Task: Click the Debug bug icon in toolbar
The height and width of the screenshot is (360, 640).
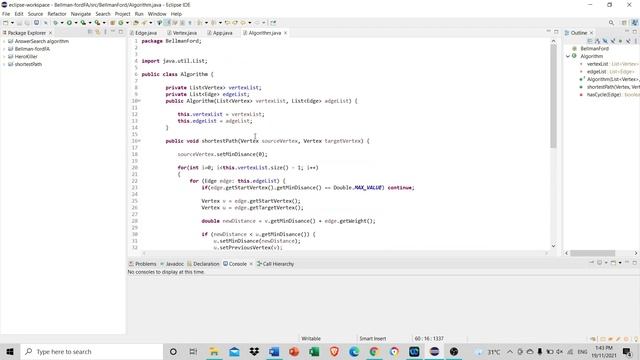Action: coord(56,22)
